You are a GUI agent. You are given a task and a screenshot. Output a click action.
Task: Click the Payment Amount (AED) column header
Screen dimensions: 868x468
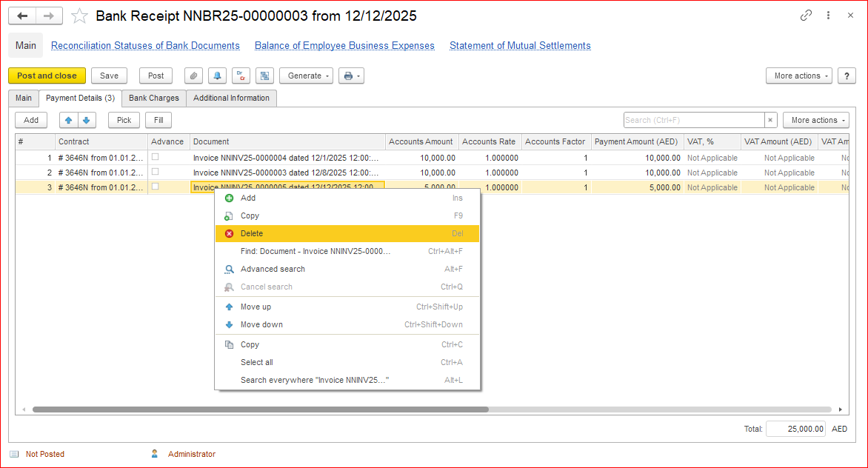pyautogui.click(x=637, y=141)
